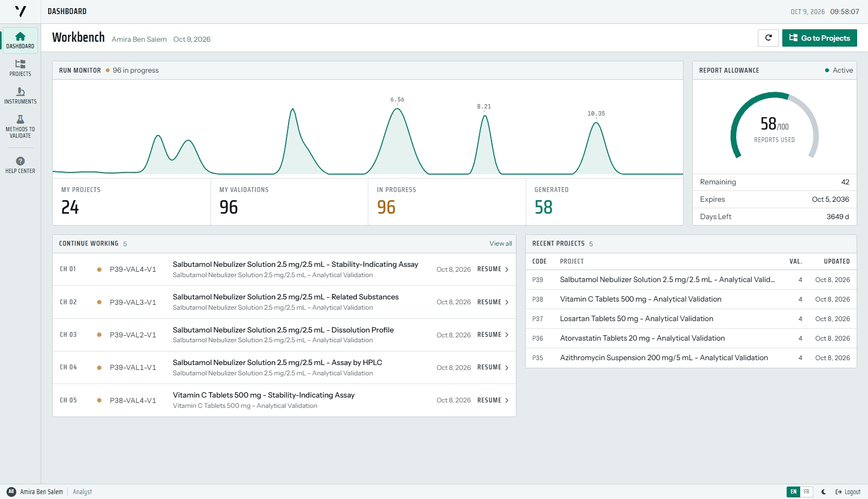Click Go to Projects button
The height and width of the screenshot is (499, 868).
(x=820, y=38)
